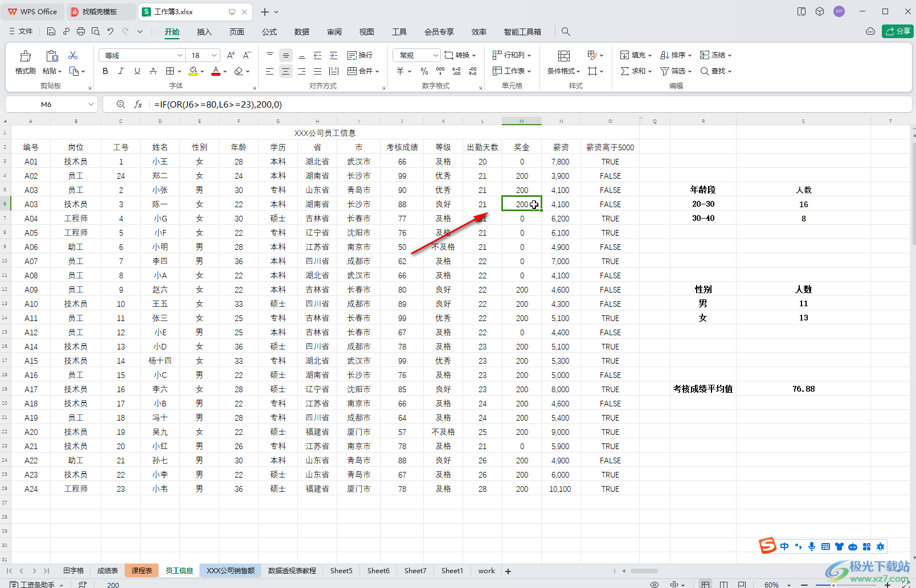Image resolution: width=916 pixels, height=588 pixels.
Task: Switch to the 插入 ribbon tab
Action: [x=204, y=32]
